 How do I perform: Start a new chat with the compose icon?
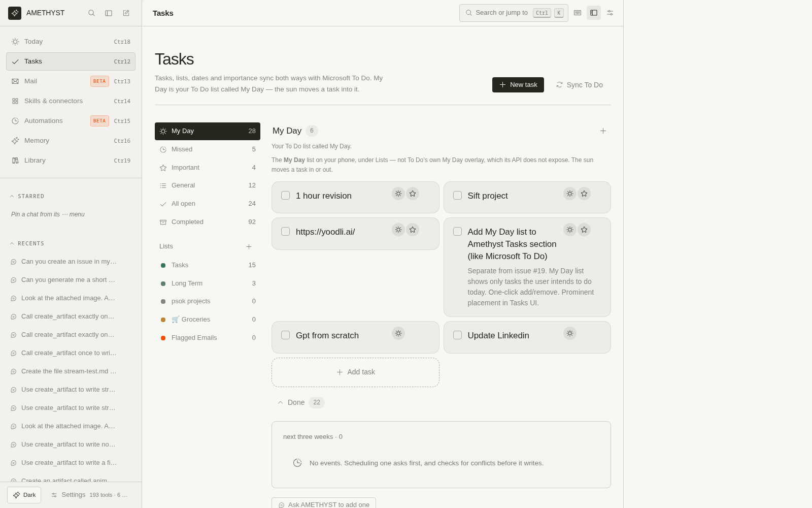[x=126, y=13]
